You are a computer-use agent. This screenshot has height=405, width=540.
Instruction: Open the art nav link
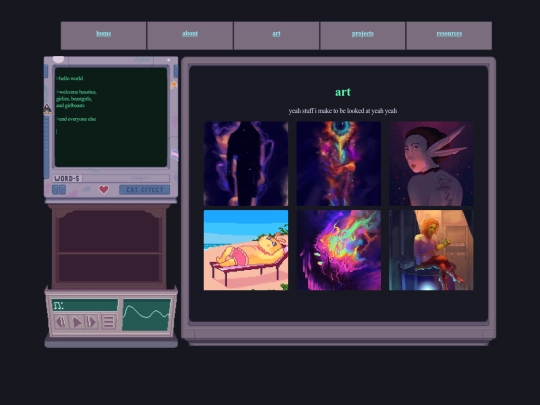pyautogui.click(x=276, y=33)
